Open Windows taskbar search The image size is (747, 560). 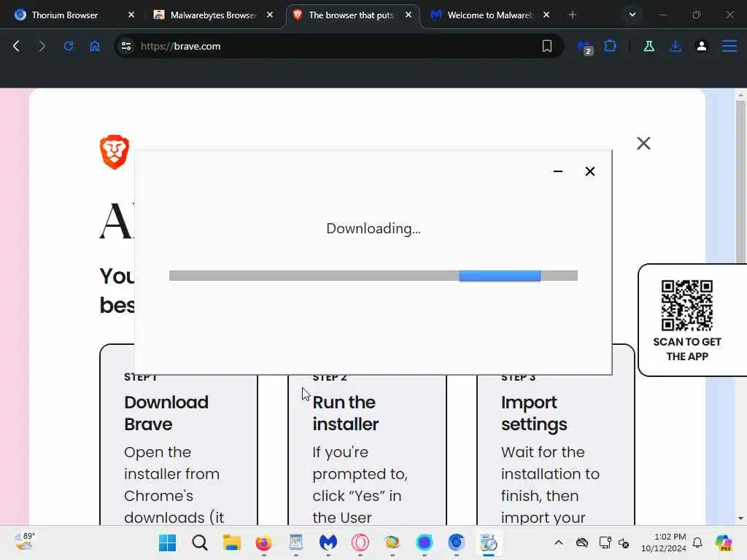pyautogui.click(x=200, y=542)
